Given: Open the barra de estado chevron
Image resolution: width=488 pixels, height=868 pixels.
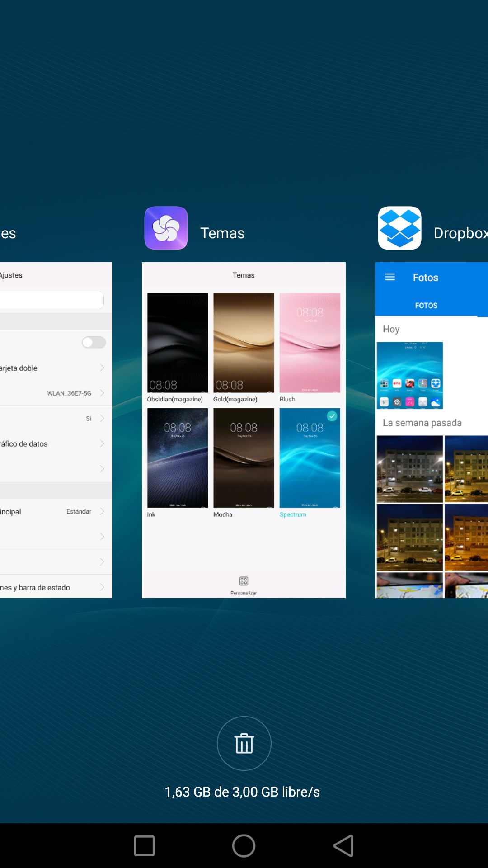Looking at the screenshot, I should point(102,587).
